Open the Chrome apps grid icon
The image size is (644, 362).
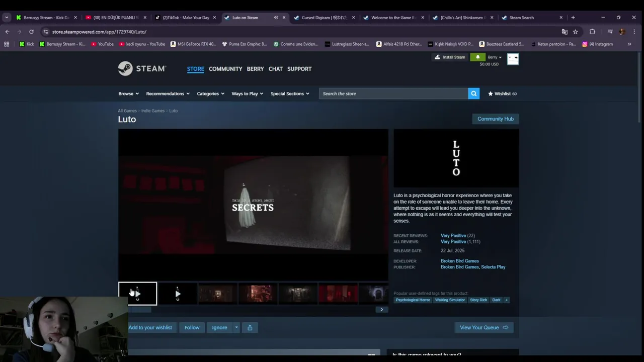click(x=7, y=44)
